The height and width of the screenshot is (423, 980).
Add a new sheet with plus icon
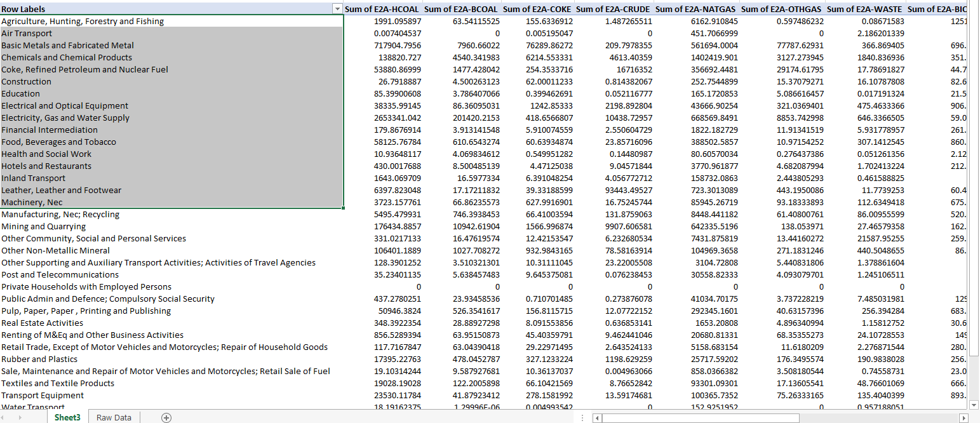166,417
